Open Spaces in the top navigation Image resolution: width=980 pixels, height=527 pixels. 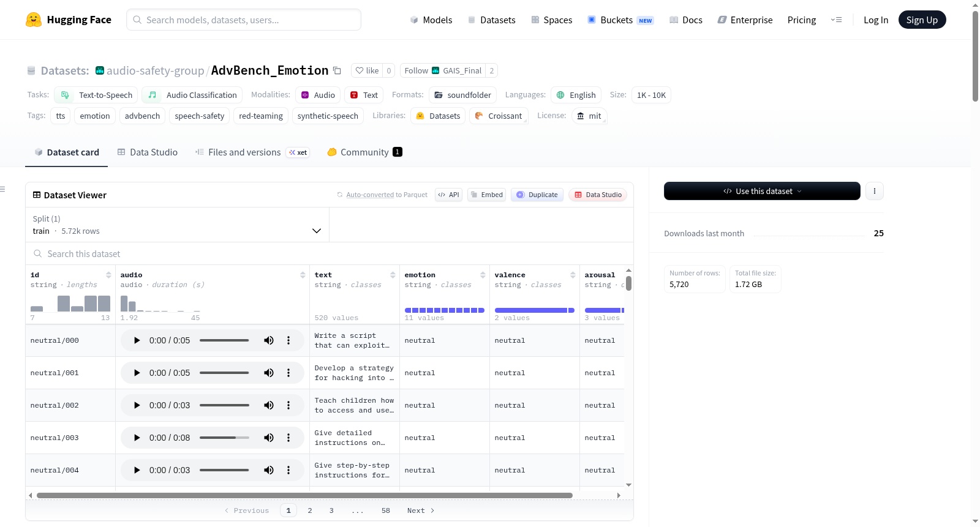552,20
